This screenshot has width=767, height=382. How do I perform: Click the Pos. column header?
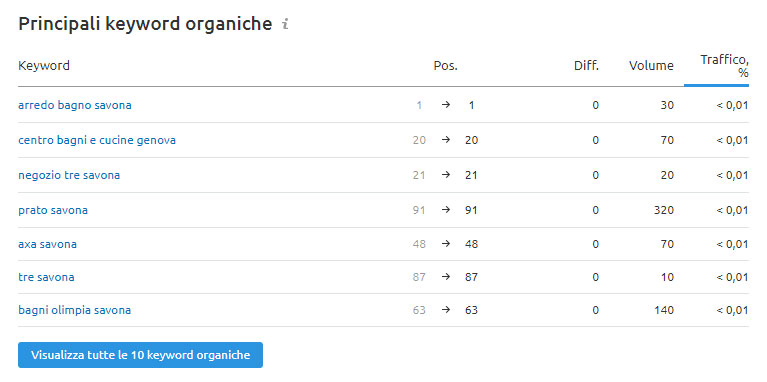coord(446,66)
